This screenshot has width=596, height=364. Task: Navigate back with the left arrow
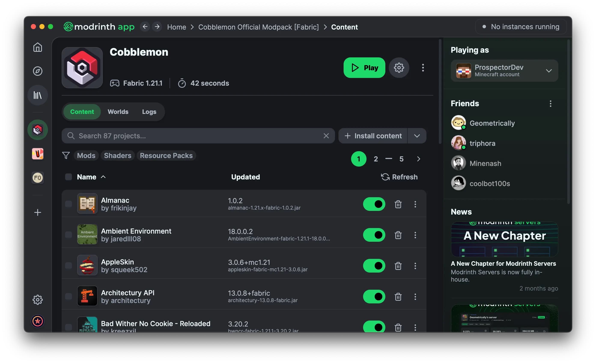(145, 27)
